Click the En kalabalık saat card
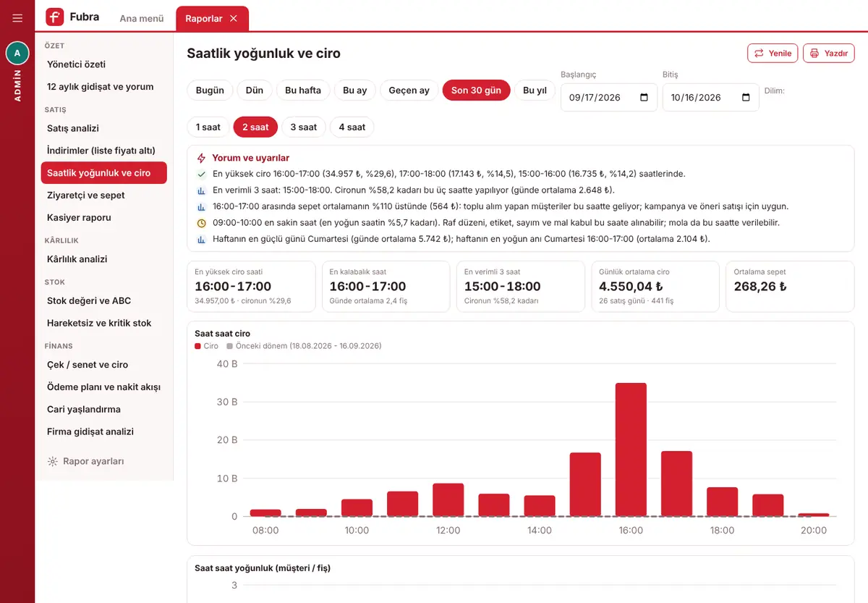The height and width of the screenshot is (603, 868). [x=386, y=287]
